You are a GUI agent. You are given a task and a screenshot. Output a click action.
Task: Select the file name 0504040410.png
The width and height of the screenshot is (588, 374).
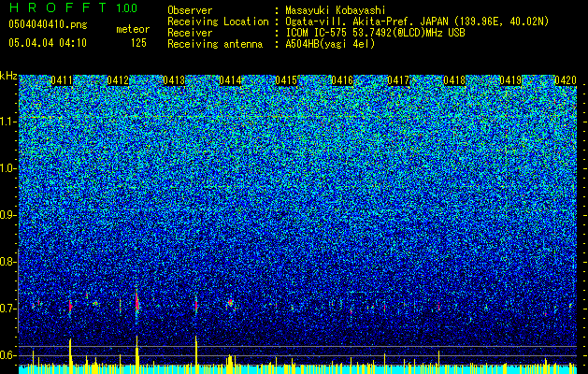[48, 24]
